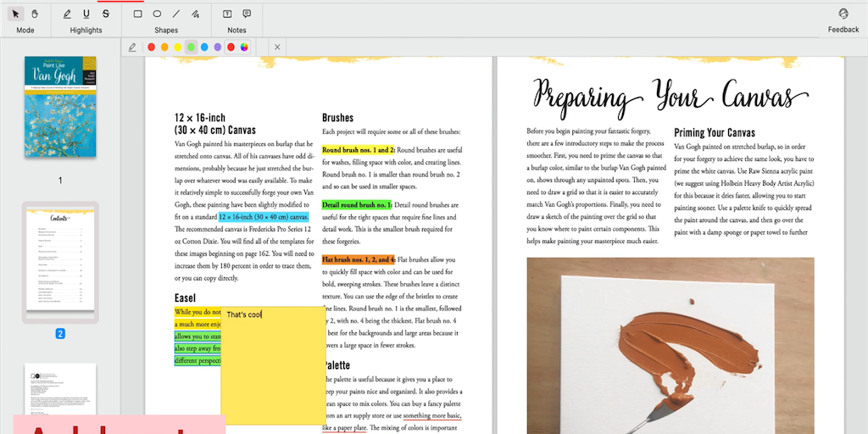This screenshot has height=434, width=868.
Task: Choose the purple highlight color
Action: (218, 47)
